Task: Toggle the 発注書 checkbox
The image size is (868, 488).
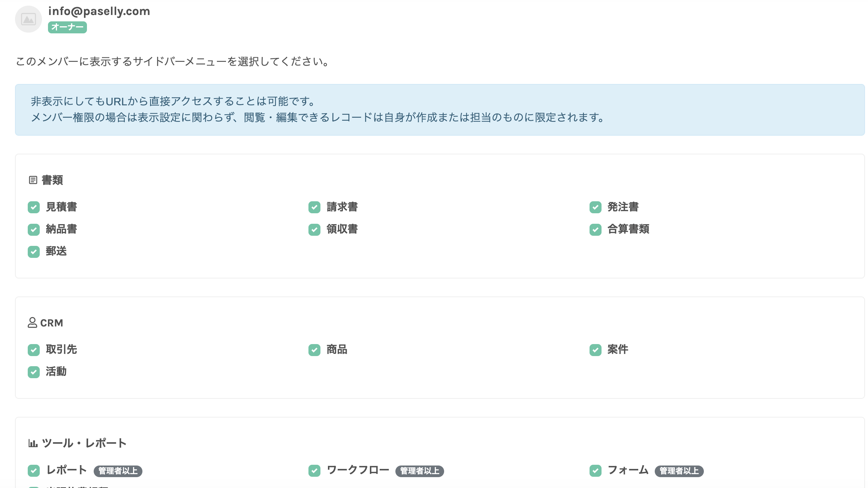Action: coord(596,207)
